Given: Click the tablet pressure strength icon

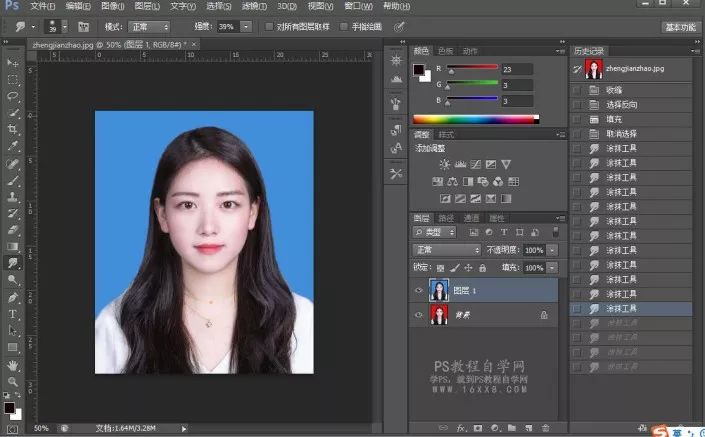Looking at the screenshot, I should click(399, 27).
